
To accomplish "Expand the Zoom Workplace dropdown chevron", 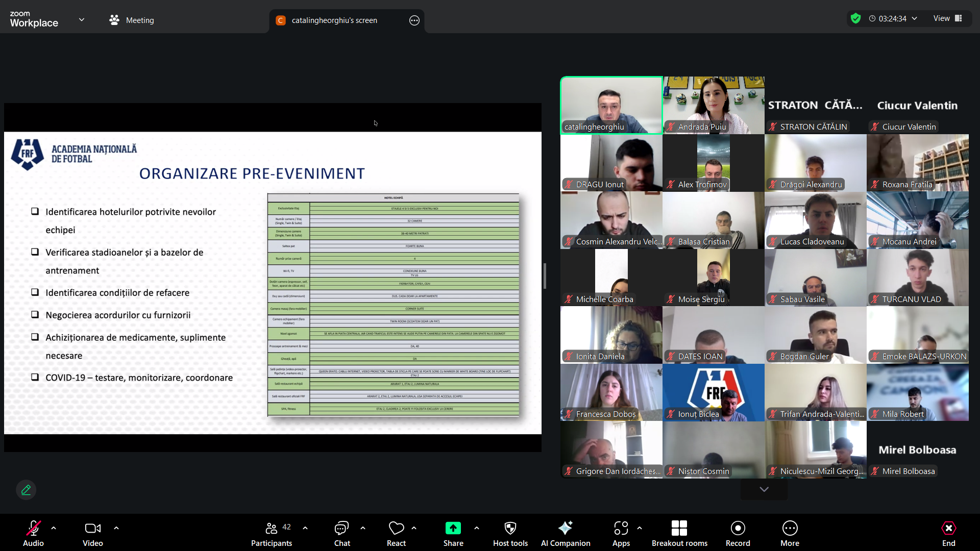I will pos(82,20).
